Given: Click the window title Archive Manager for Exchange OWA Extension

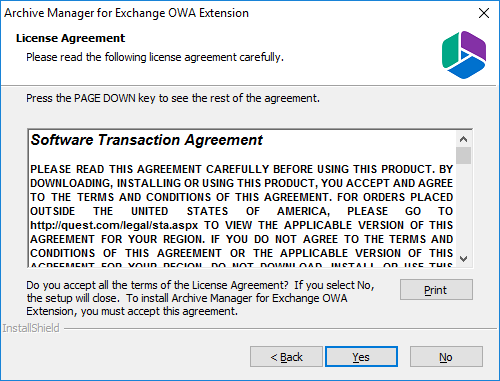Looking at the screenshot, I should [x=126, y=13].
